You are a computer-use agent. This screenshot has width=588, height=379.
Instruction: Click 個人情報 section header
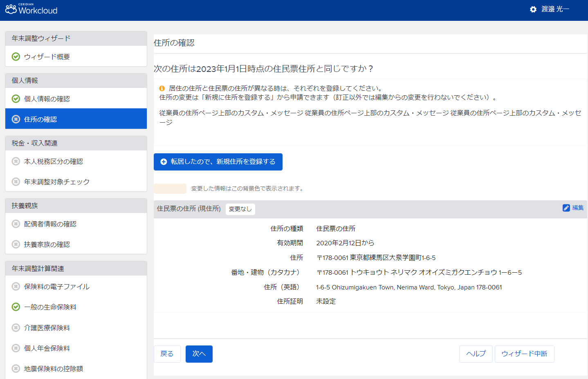[x=76, y=81]
